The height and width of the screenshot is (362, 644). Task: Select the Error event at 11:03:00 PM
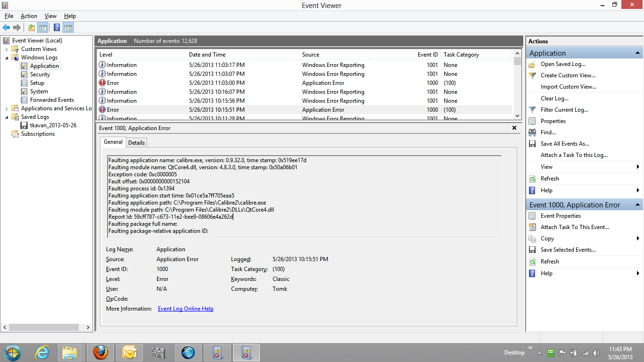305,83
